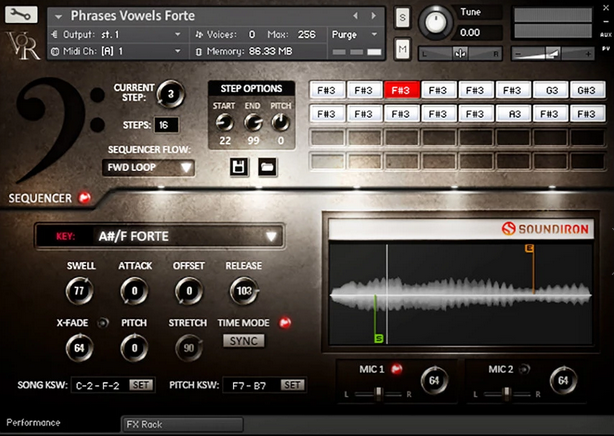Screen dimensions: 614x436
Task: Click the Mic 1 pan slider
Action: coord(378,394)
